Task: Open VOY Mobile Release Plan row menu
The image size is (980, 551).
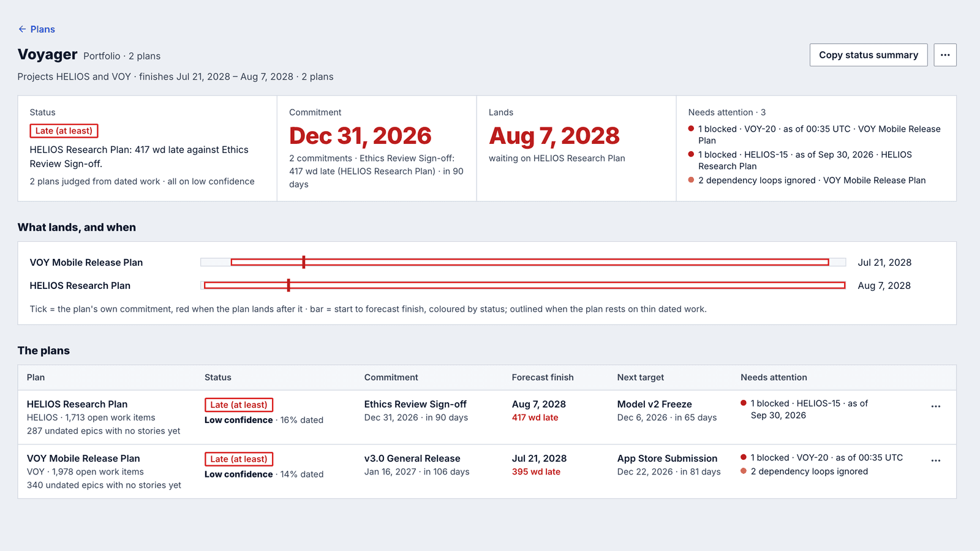Action: pos(936,460)
